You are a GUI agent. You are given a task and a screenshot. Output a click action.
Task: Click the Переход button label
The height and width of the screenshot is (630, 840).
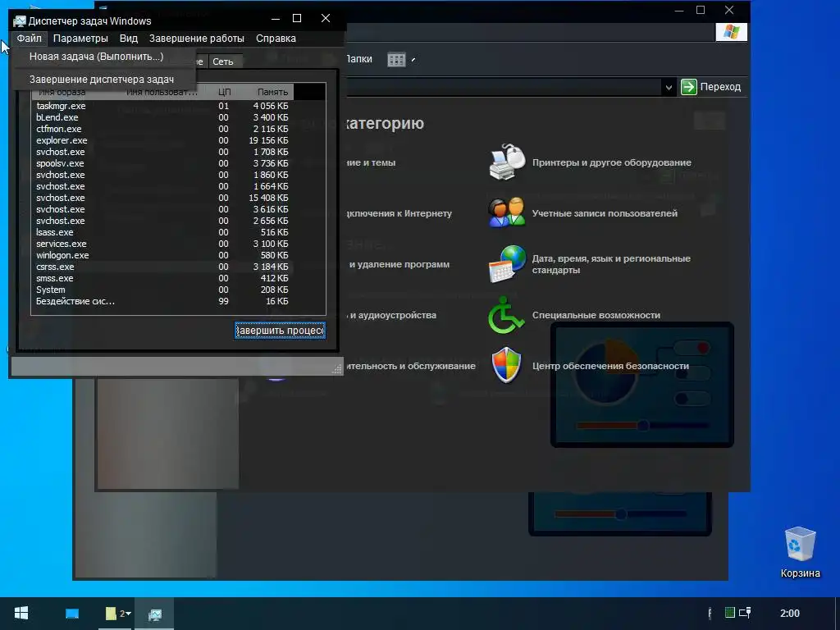pyautogui.click(x=720, y=87)
